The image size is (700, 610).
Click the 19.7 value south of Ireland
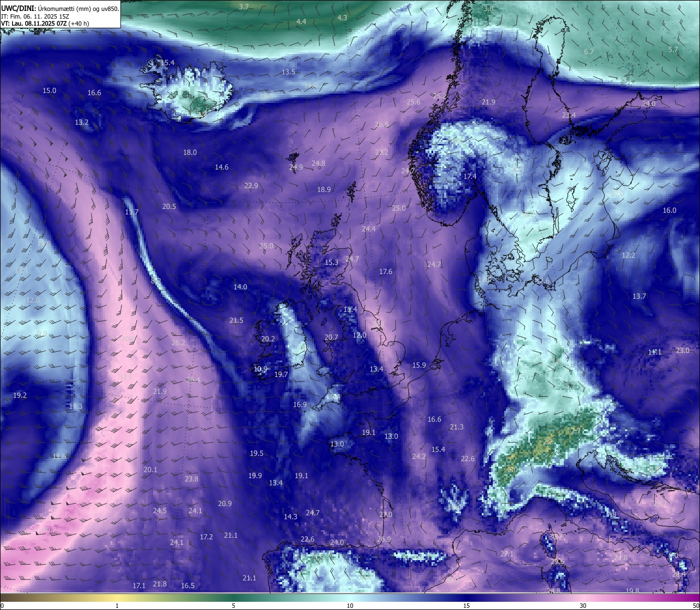click(x=281, y=375)
